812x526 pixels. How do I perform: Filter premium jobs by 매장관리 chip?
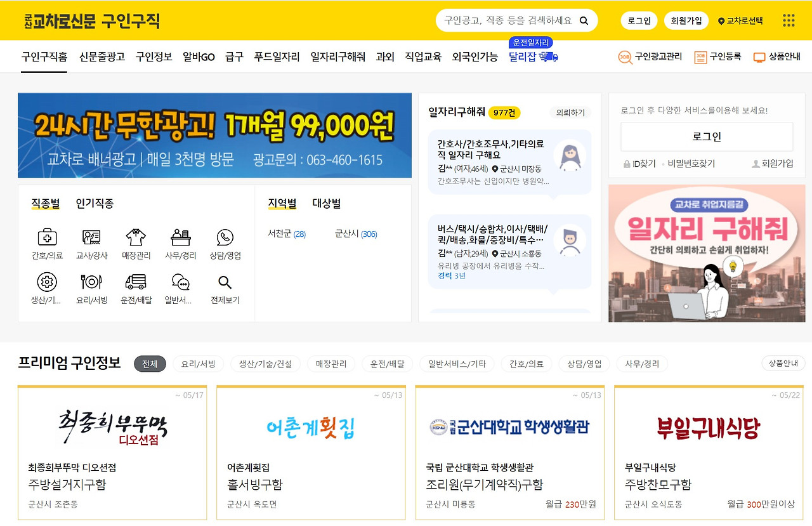pyautogui.click(x=331, y=364)
